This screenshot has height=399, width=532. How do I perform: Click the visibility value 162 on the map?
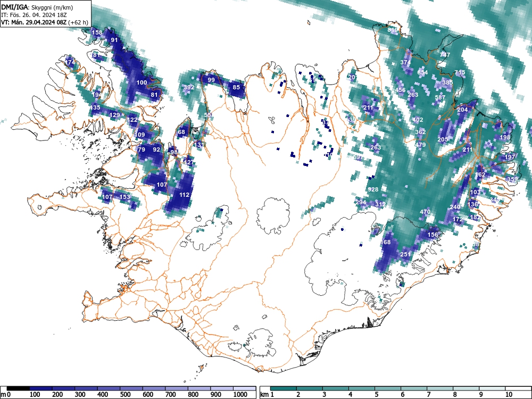click(480, 174)
